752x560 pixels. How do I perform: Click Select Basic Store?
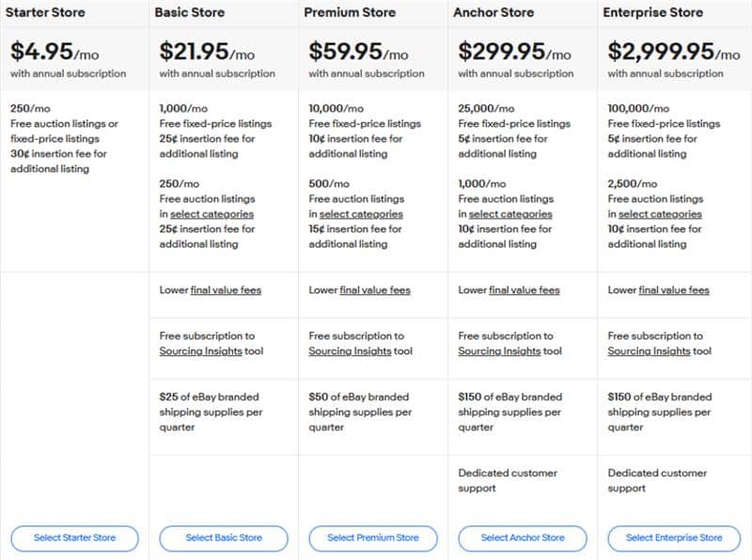[x=223, y=537]
